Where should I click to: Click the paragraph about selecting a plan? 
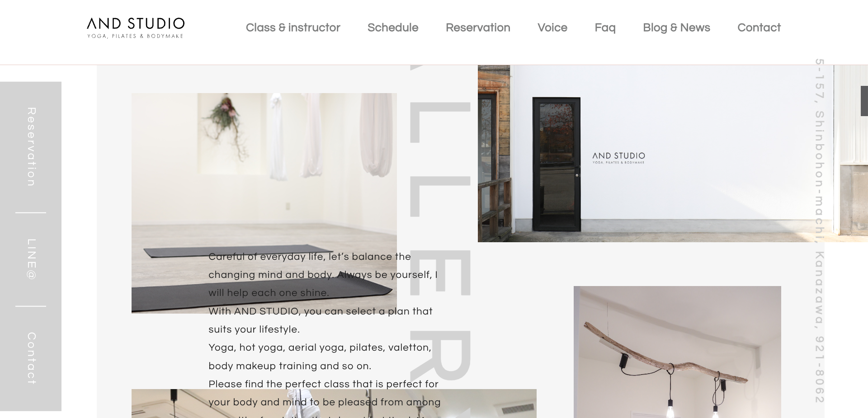pos(321,320)
